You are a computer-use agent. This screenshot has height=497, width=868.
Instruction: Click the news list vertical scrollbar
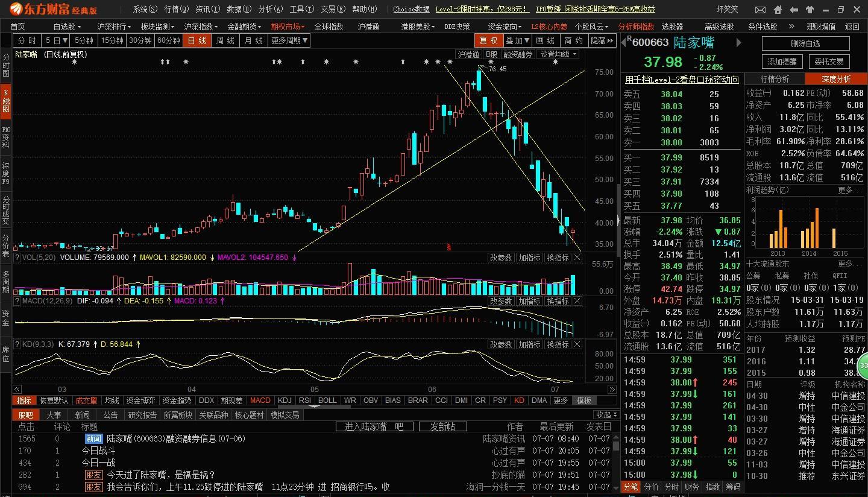tap(615, 458)
